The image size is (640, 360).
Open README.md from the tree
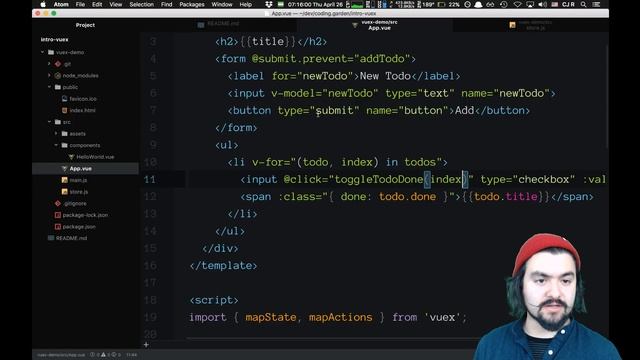point(71,238)
